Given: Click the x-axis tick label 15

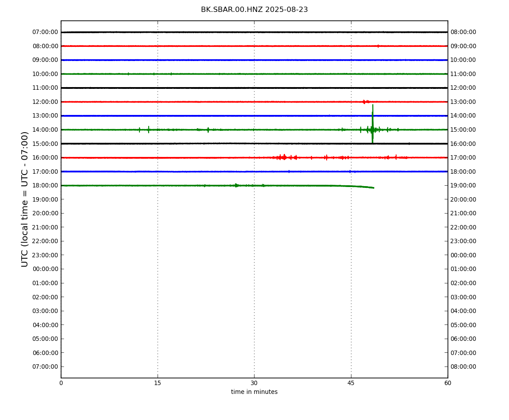Looking at the screenshot, I should [158, 383].
